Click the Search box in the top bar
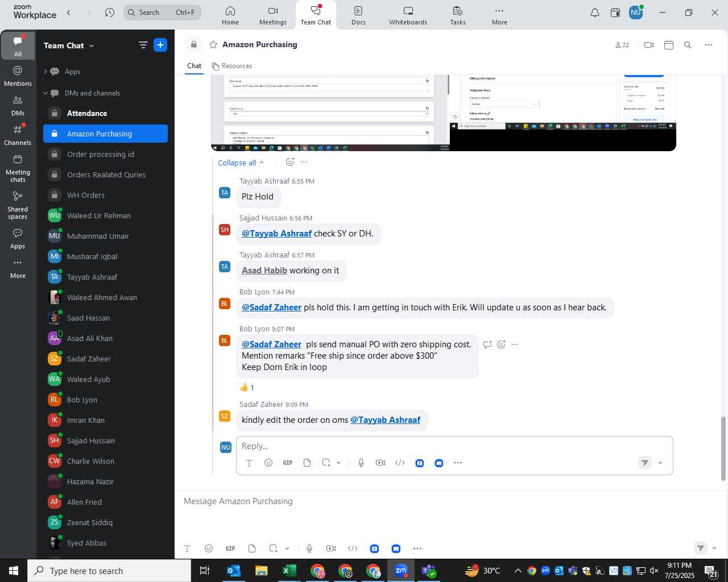 coord(162,13)
